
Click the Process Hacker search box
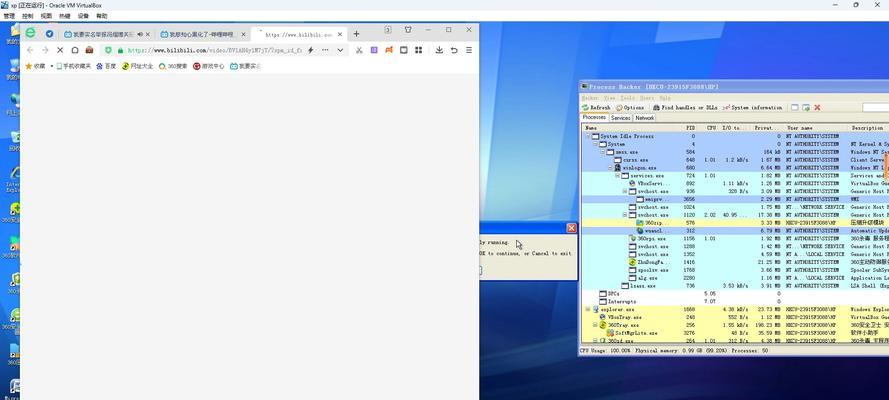click(x=875, y=107)
